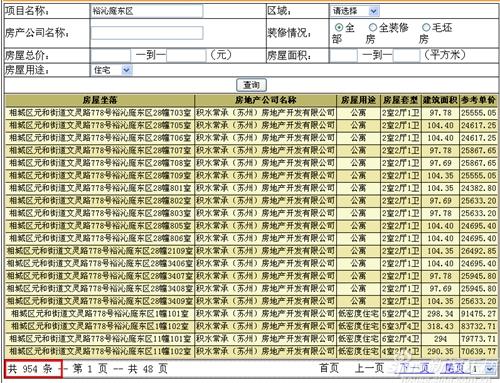Go to 尾页 last page link
The width and height of the screenshot is (500, 383).
click(x=454, y=368)
